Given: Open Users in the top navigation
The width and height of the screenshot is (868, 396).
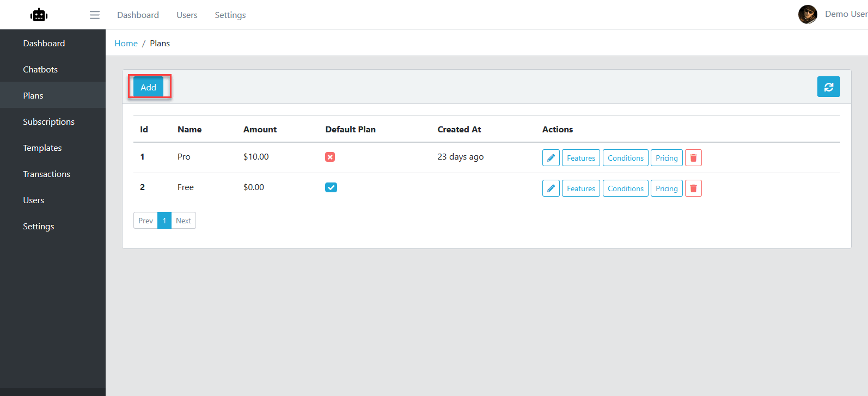Looking at the screenshot, I should 187,15.
